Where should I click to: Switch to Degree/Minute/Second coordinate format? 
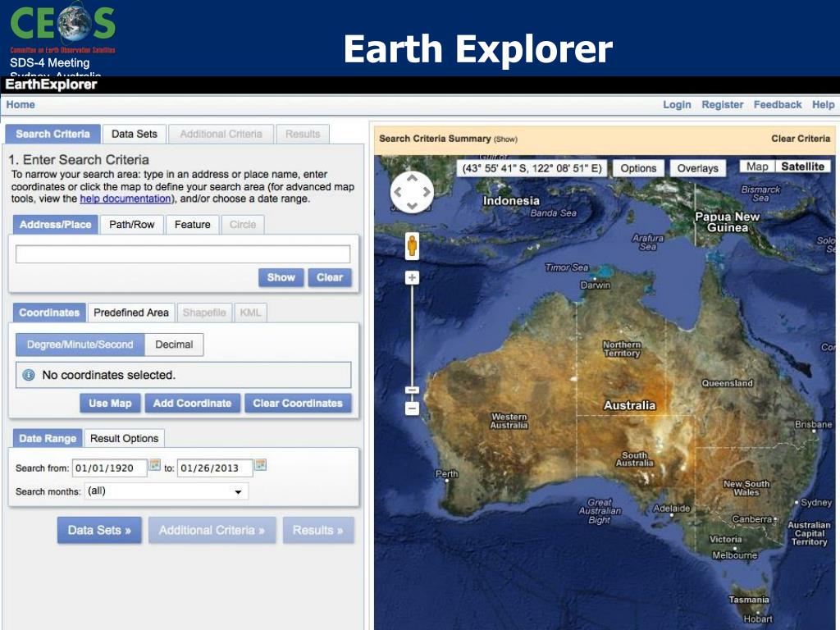coord(80,345)
